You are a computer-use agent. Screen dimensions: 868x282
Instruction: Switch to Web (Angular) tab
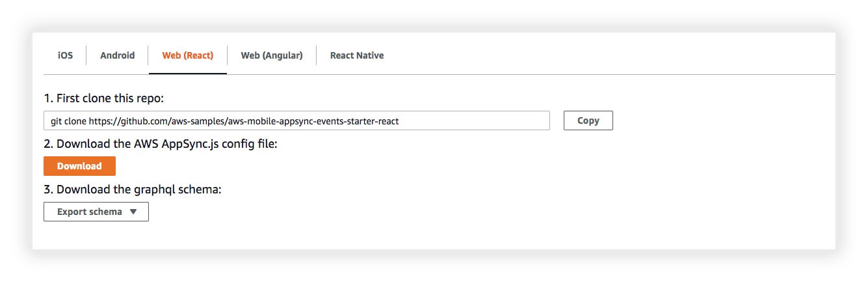coord(271,55)
